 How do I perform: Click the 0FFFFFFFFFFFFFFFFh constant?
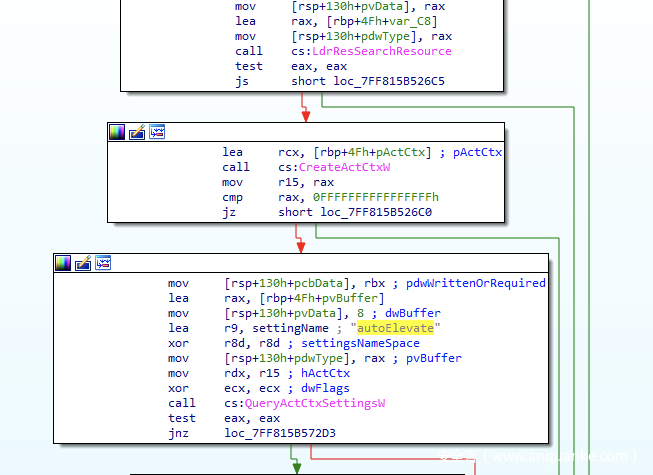[x=376, y=197]
